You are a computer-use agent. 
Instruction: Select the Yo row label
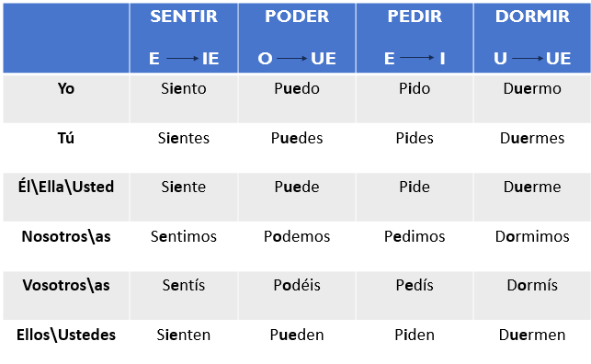(x=66, y=88)
